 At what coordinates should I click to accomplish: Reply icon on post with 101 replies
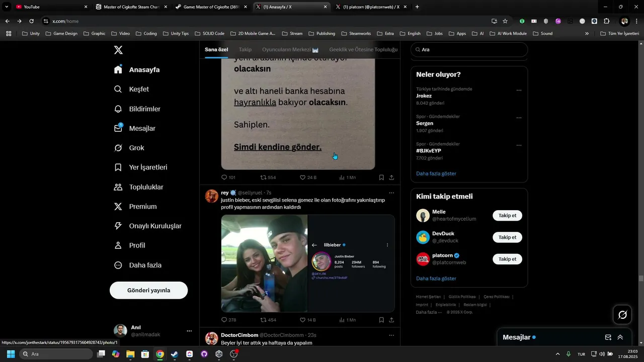[x=224, y=177]
